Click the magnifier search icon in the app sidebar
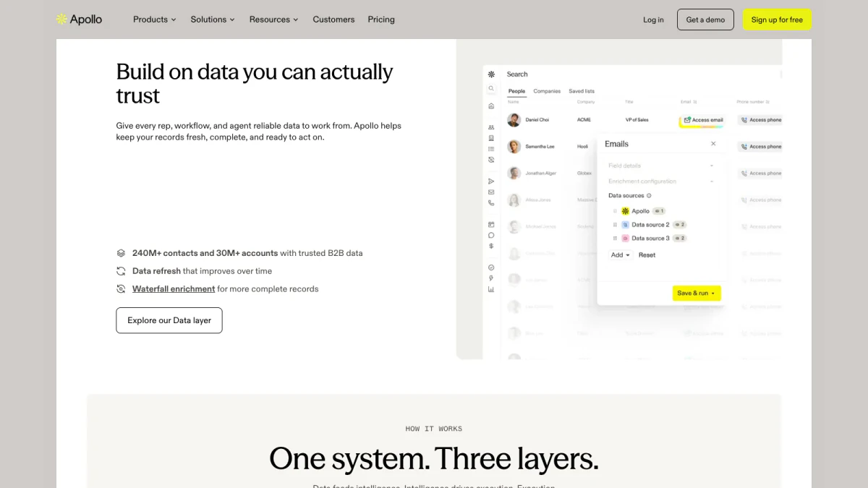The height and width of the screenshot is (488, 868). click(491, 88)
